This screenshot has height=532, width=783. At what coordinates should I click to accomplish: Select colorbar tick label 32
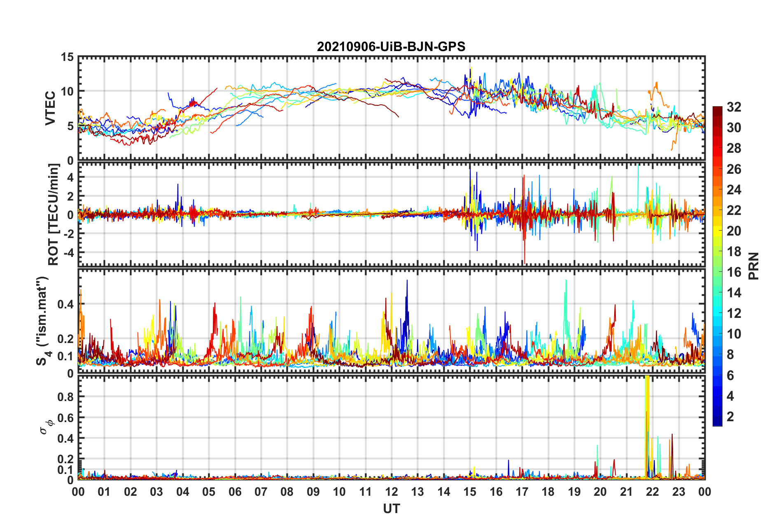pos(734,107)
